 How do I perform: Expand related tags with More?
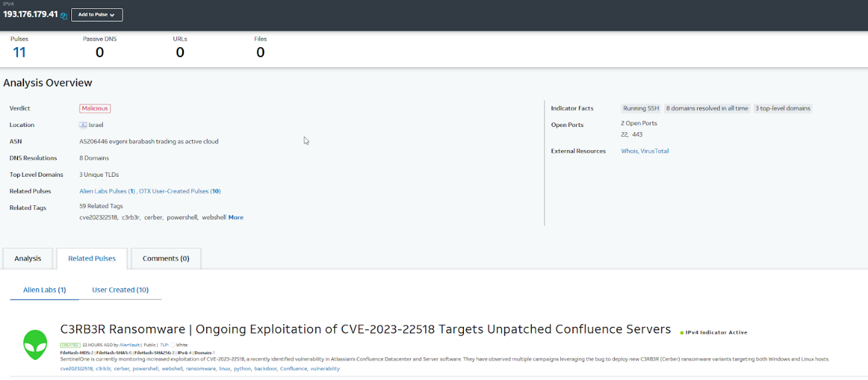tap(236, 217)
